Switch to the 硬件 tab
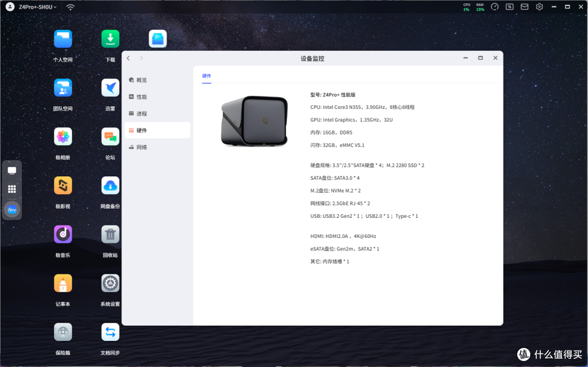This screenshot has width=588, height=367. [207, 76]
